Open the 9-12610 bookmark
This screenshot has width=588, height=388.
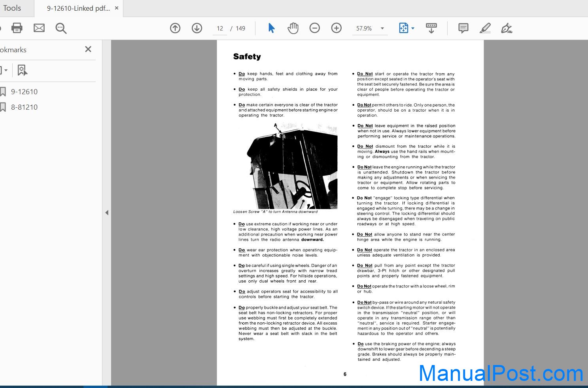[24, 92]
